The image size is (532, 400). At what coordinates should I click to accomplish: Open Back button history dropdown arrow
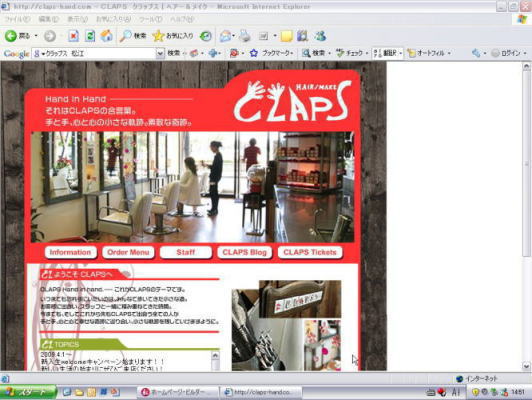click(36, 36)
